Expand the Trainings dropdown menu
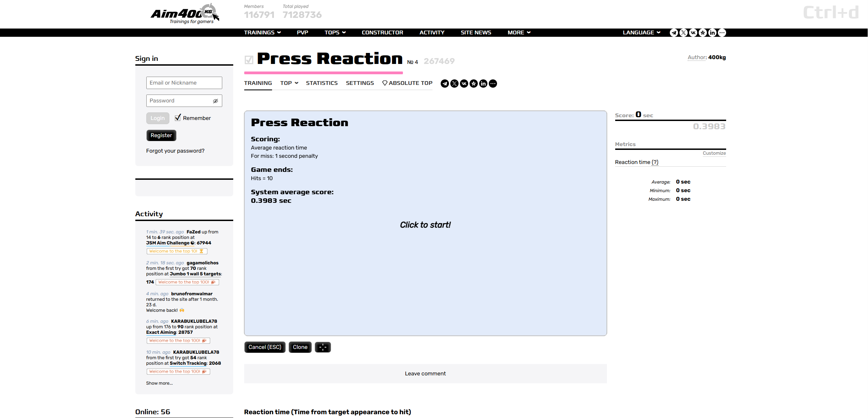The height and width of the screenshot is (418, 868). 262,33
